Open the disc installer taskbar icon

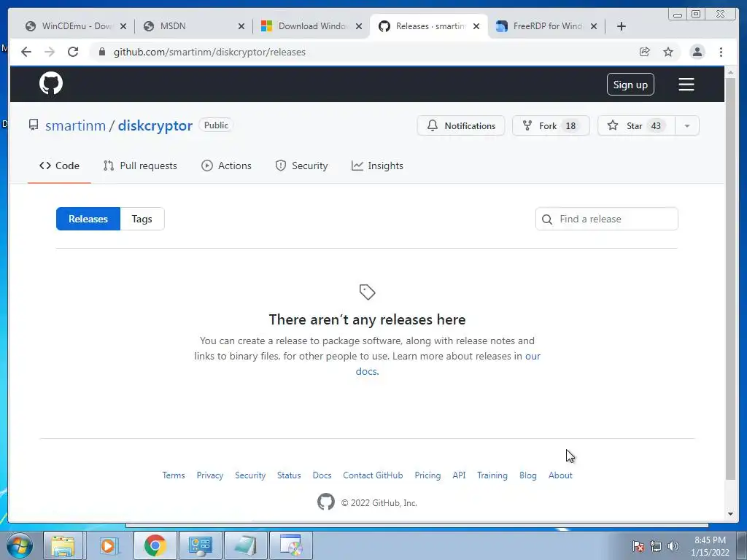click(291, 545)
